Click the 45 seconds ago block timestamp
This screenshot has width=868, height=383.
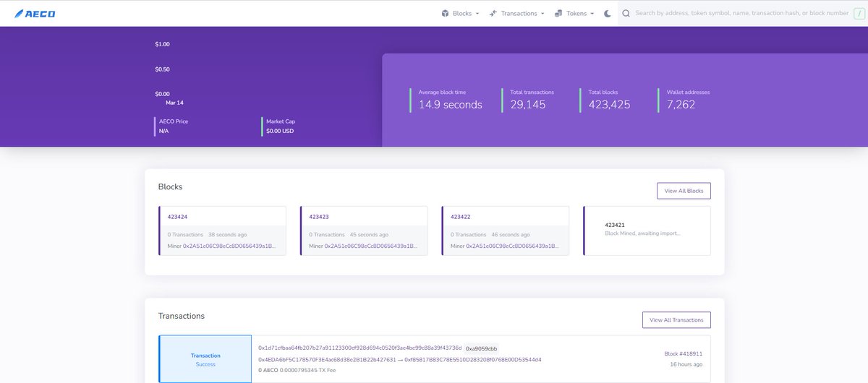(x=369, y=234)
